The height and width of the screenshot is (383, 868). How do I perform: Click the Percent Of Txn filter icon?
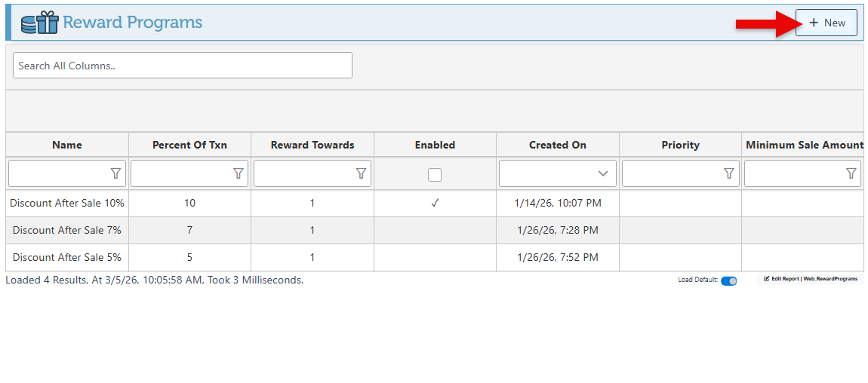(238, 173)
